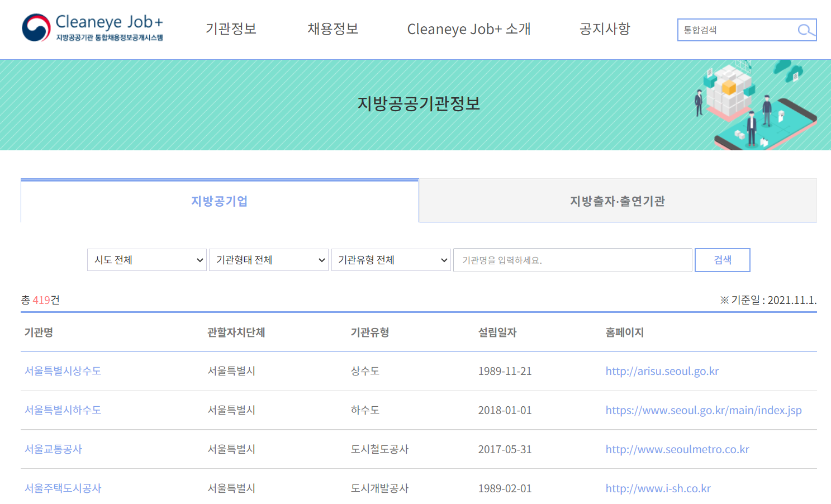Click the 홈페이지 column header

(625, 332)
